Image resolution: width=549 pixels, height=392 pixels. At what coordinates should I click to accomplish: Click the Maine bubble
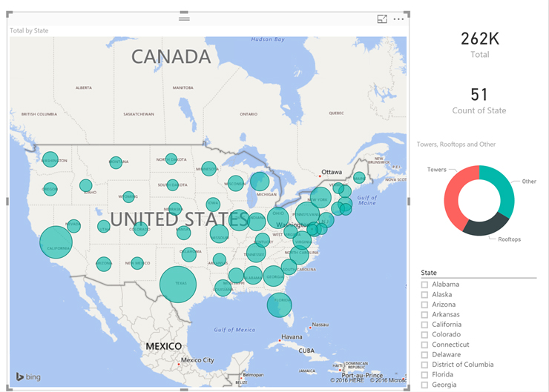click(359, 178)
